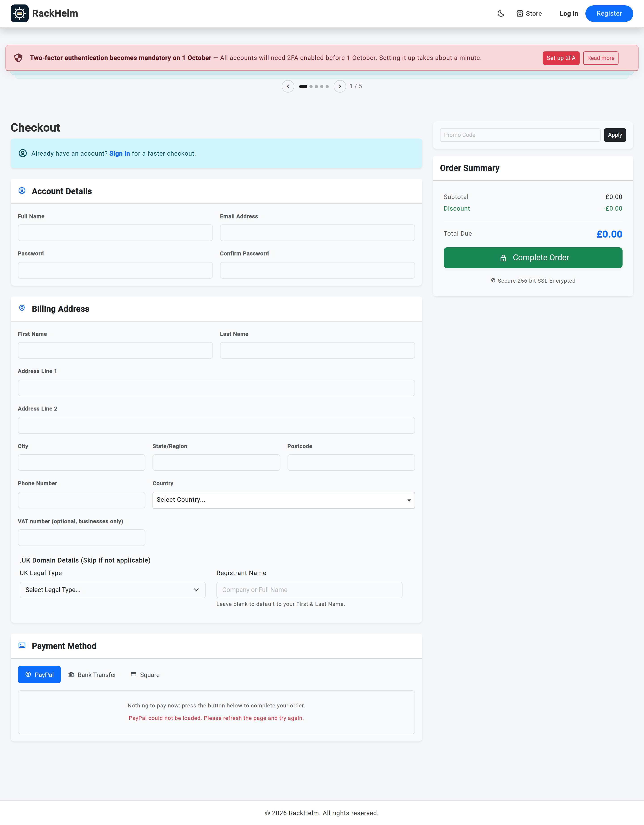Click the Promo Code input field
The width and height of the screenshot is (644, 825).
pyautogui.click(x=520, y=135)
